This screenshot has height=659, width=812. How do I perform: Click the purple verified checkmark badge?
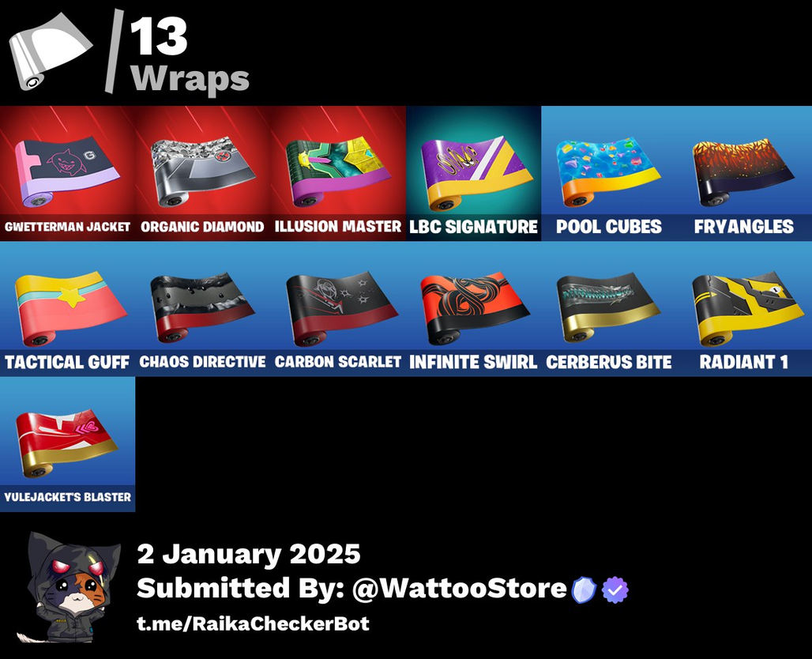(x=615, y=589)
